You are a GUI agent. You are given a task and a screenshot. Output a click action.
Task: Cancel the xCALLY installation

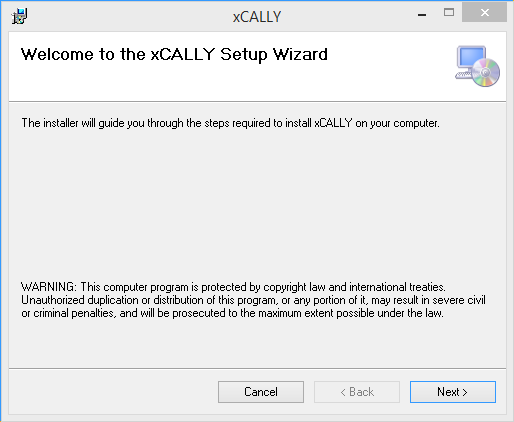point(261,392)
